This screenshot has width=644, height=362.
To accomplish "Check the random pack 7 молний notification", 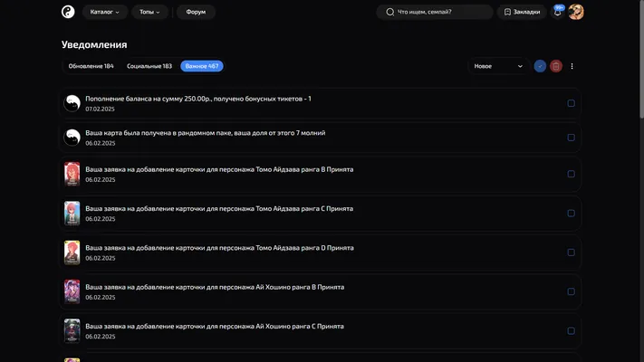I will click(x=571, y=138).
